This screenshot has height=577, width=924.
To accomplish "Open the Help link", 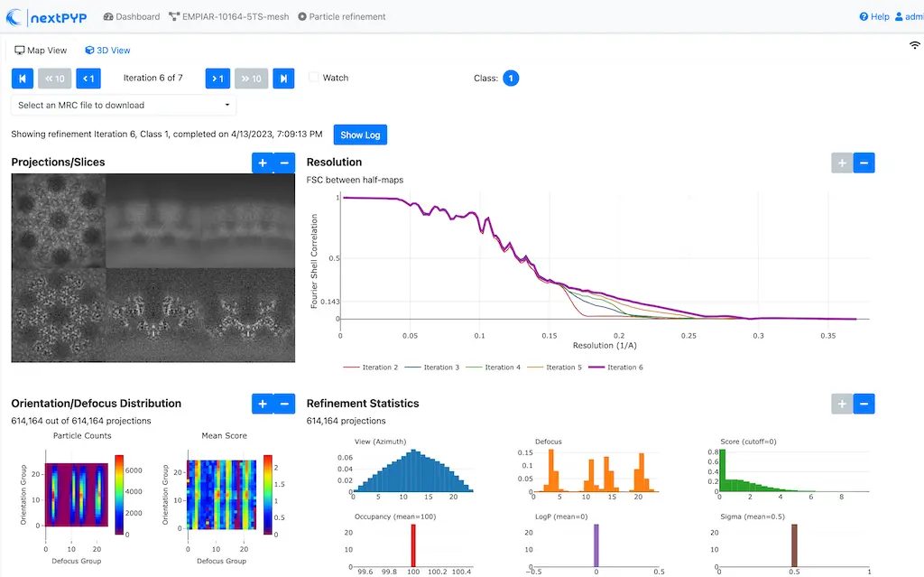I will (x=874, y=16).
